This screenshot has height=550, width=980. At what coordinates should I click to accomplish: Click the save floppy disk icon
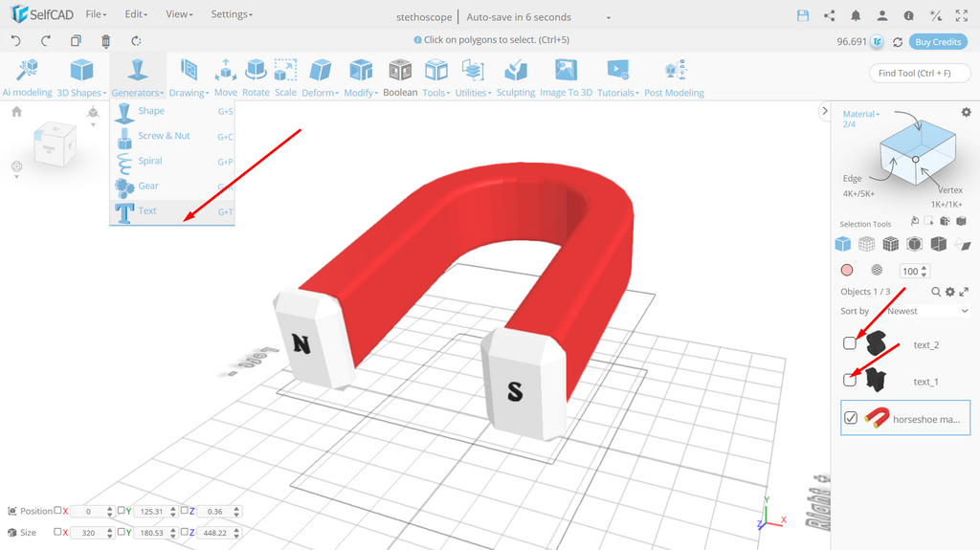pyautogui.click(x=803, y=15)
